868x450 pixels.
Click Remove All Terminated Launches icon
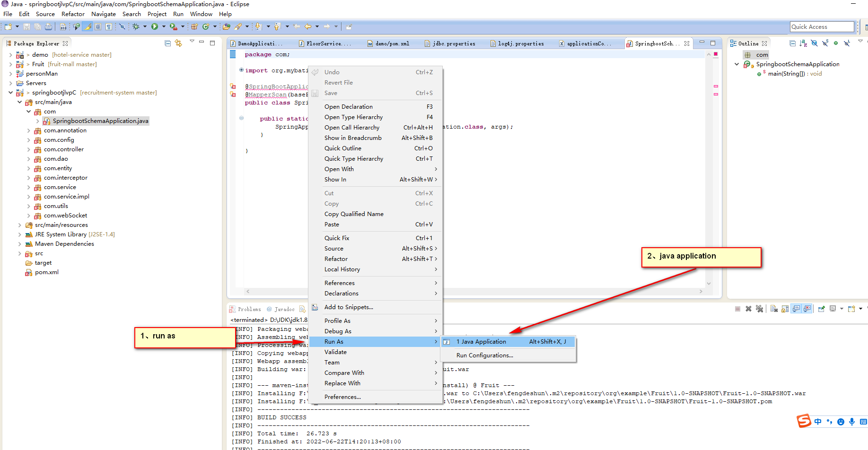coord(760,309)
